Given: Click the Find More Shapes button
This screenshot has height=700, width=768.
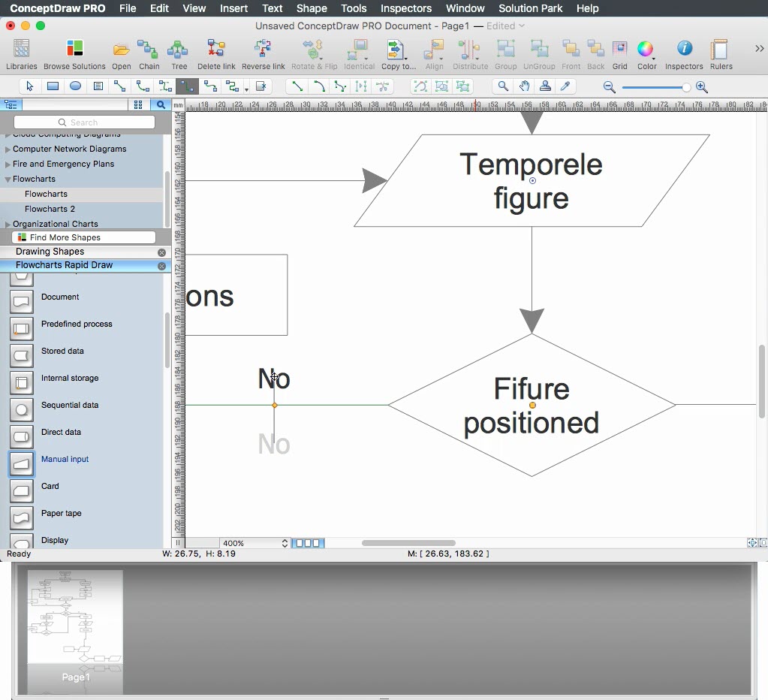Looking at the screenshot, I should point(84,237).
